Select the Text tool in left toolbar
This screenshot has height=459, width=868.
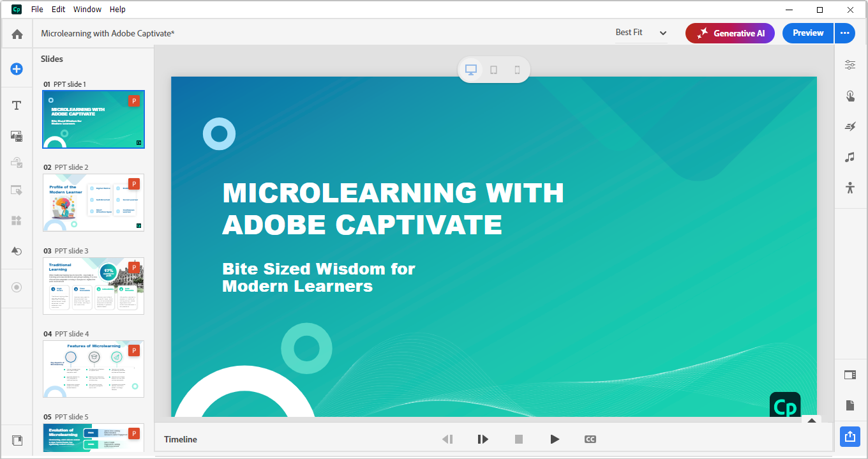[x=17, y=105]
